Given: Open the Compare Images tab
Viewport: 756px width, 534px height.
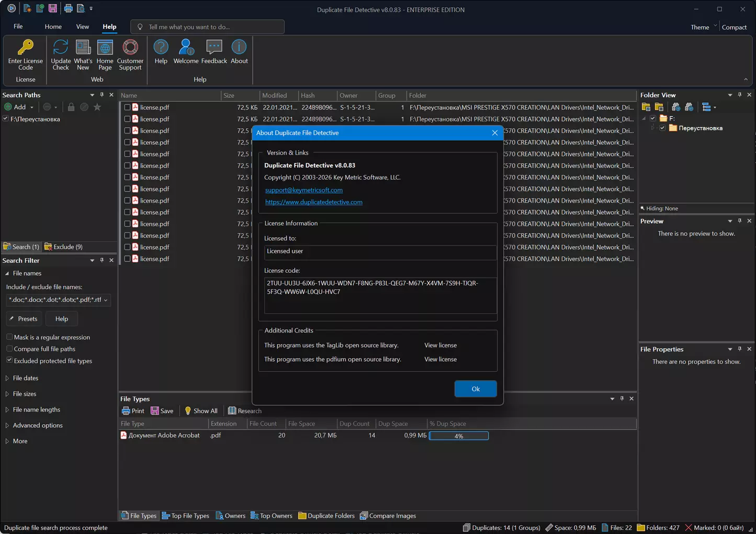Looking at the screenshot, I should tap(388, 516).
